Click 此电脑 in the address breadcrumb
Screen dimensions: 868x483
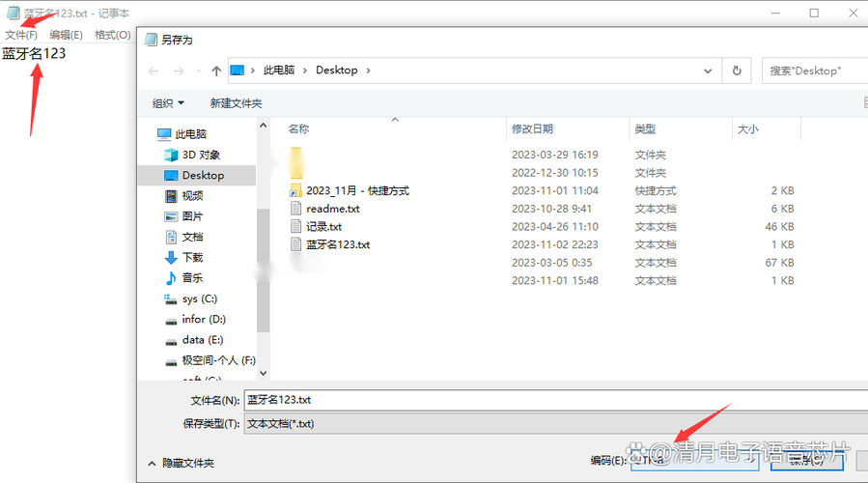click(x=278, y=71)
